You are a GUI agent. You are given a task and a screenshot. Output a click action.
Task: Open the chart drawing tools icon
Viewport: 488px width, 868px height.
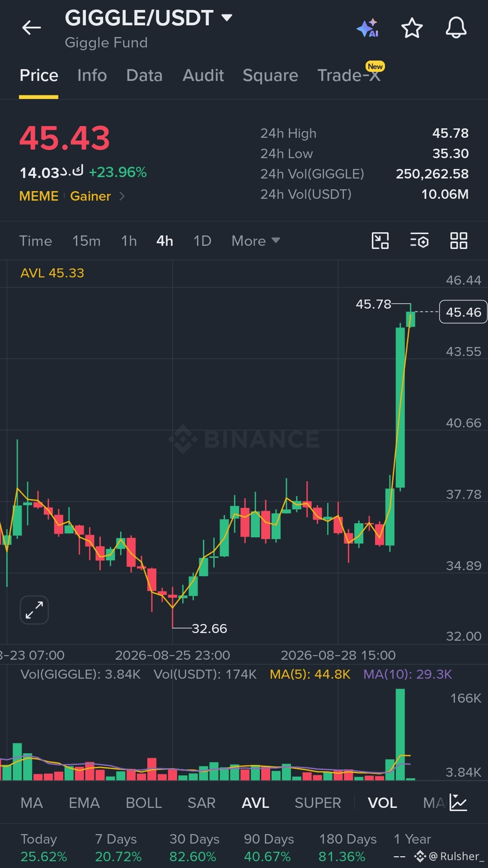pyautogui.click(x=380, y=241)
